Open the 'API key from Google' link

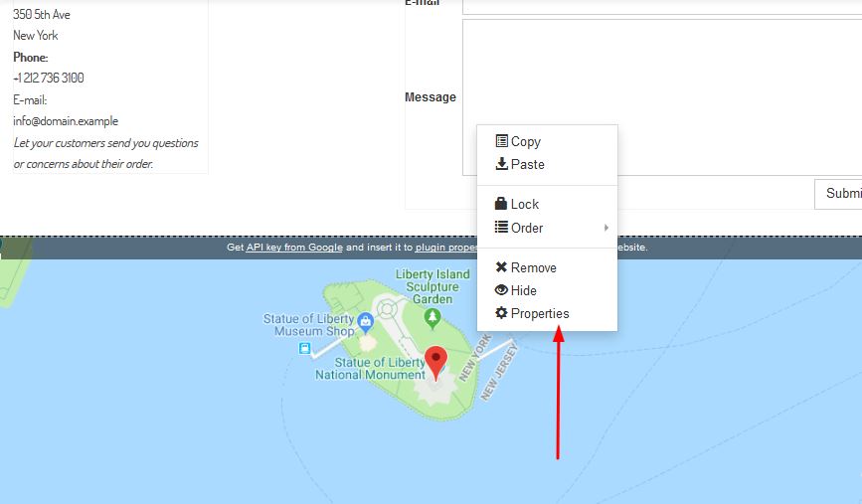click(x=294, y=248)
